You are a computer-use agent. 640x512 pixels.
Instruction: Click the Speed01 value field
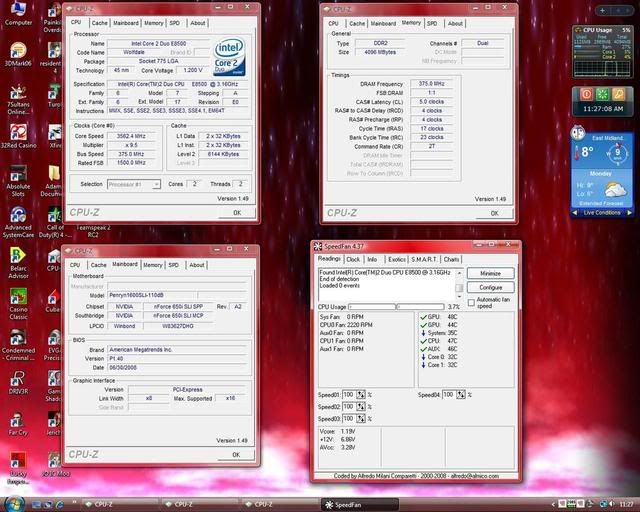point(349,395)
